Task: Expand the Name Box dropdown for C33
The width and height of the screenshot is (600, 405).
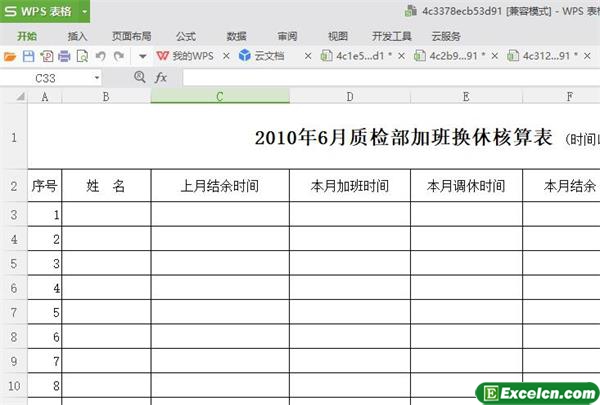Action: 97,78
